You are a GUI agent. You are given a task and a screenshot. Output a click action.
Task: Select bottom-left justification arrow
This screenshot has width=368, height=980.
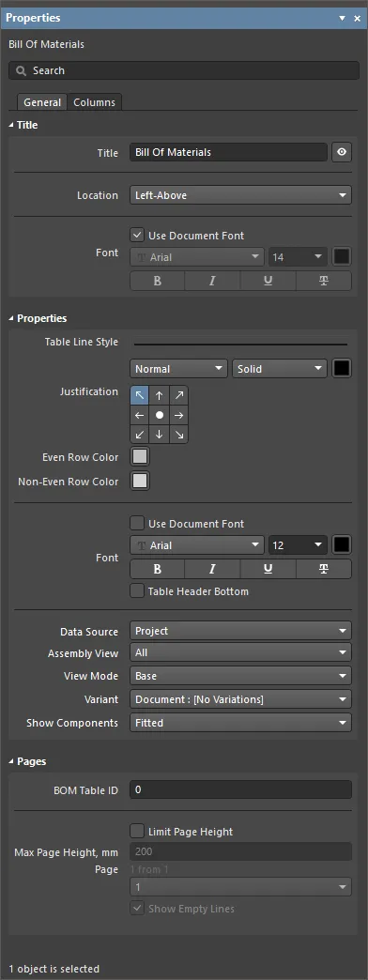click(140, 435)
